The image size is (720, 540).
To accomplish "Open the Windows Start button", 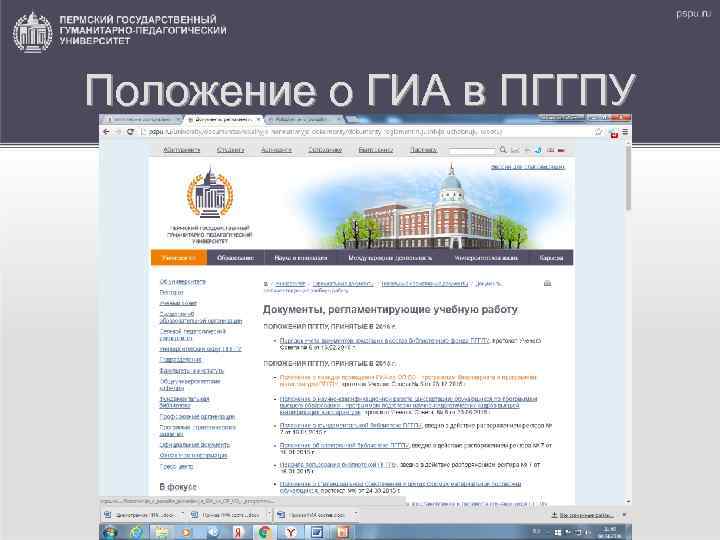I will 110,532.
